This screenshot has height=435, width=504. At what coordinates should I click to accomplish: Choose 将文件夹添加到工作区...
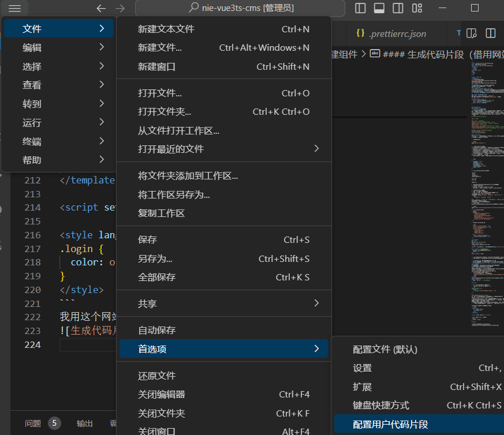[224, 176]
